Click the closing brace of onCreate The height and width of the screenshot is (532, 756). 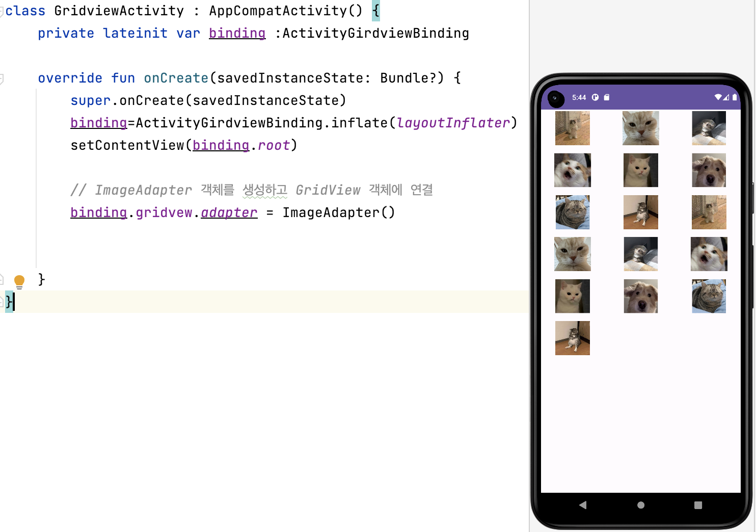click(42, 279)
